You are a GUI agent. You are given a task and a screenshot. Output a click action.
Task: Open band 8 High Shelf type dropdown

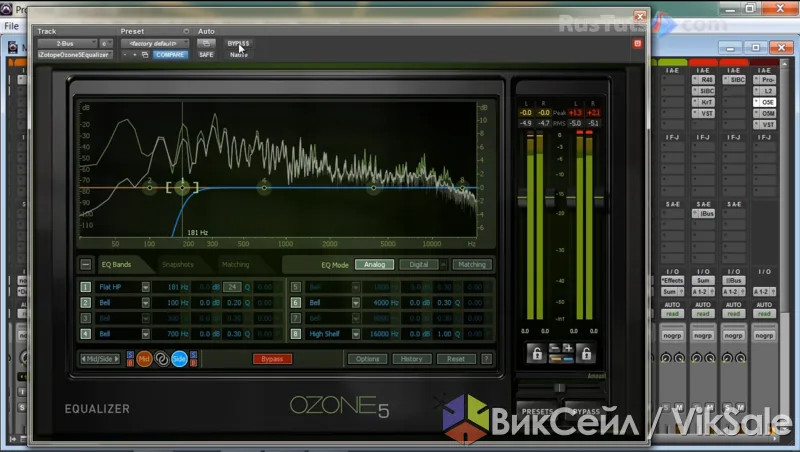coord(356,334)
